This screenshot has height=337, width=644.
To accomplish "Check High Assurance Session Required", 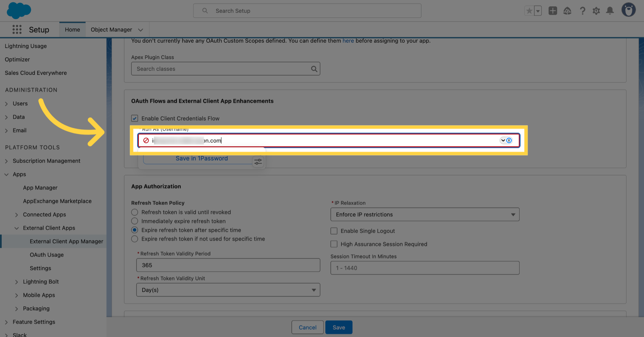I will coord(334,244).
